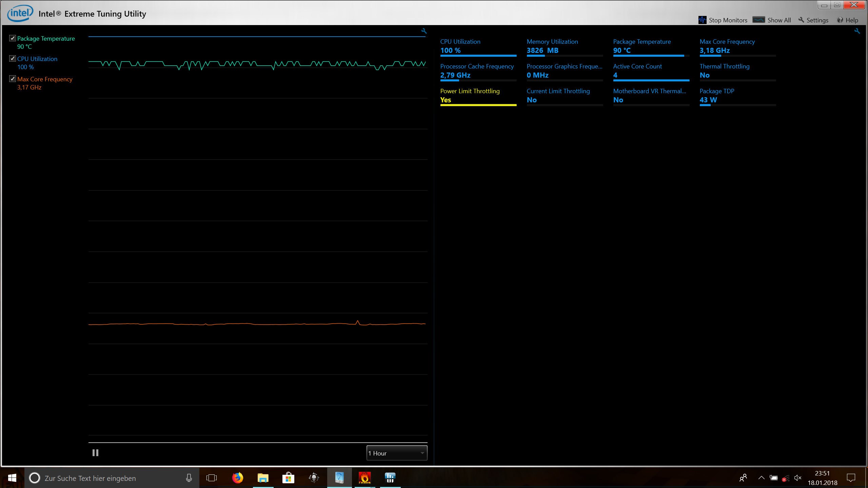Select the Max Core Frequency monitor tile
Image resolution: width=868 pixels, height=488 pixels.
pos(737,47)
